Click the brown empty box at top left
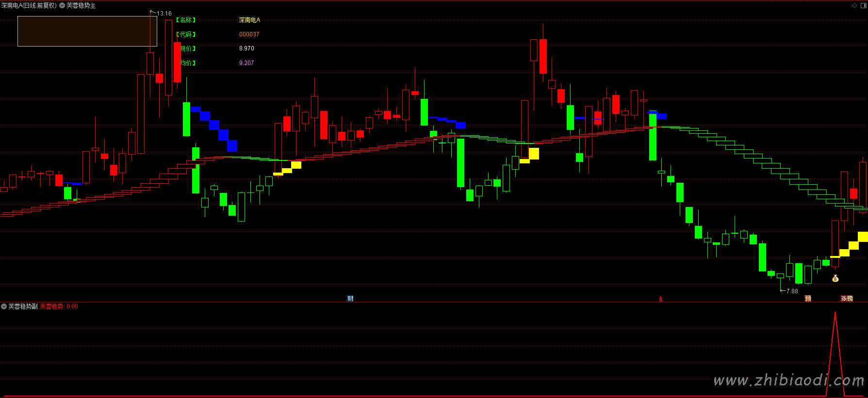The height and width of the screenshot is (398, 868). pyautogui.click(x=87, y=31)
